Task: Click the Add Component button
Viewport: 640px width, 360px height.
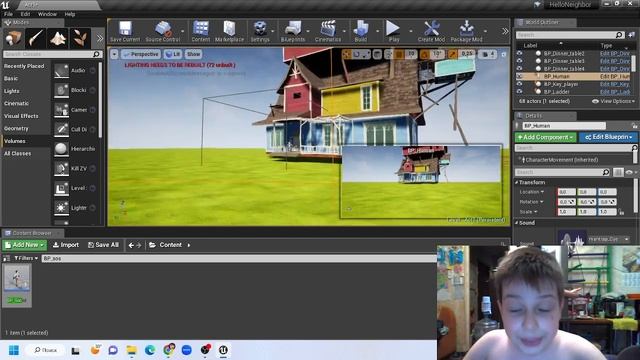Action: tap(546, 137)
